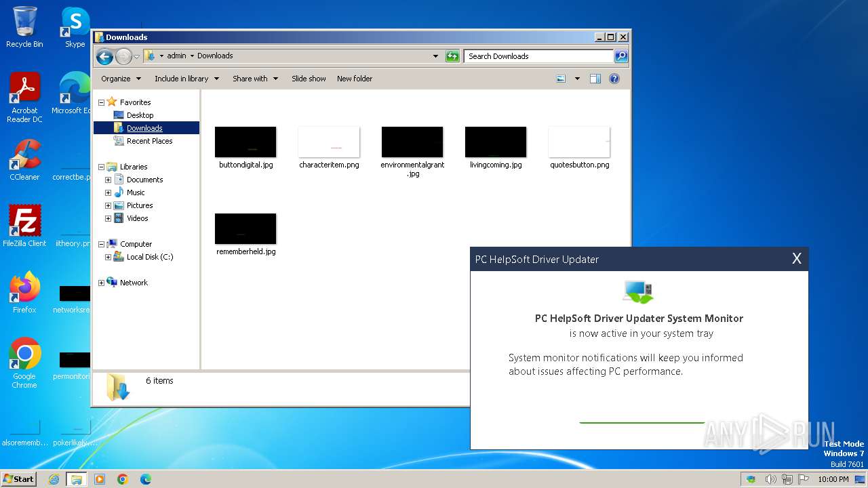
Task: Expand the Music library node
Action: (x=108, y=192)
